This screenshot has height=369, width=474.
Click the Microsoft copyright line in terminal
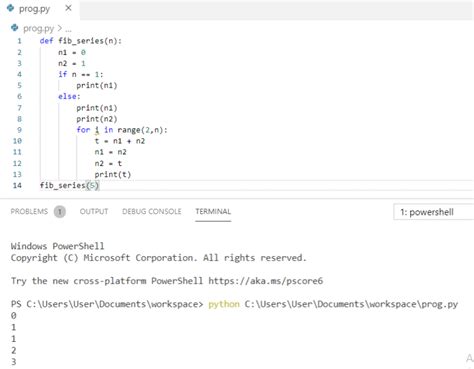[158, 258]
